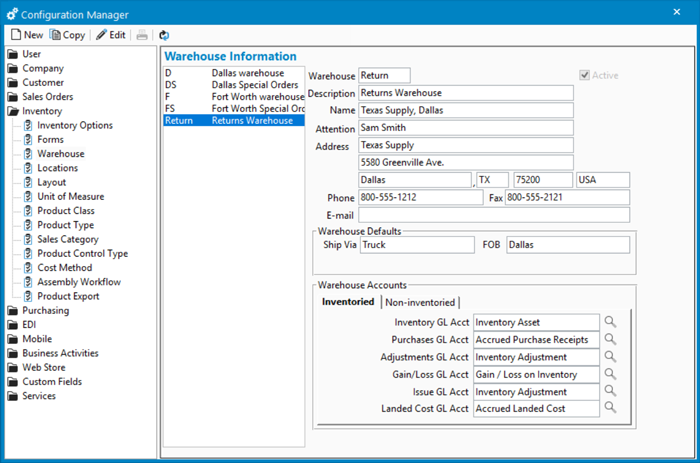Screen dimensions: 700x463
Task: Select the Dallas Special Orders row
Action: [234, 85]
